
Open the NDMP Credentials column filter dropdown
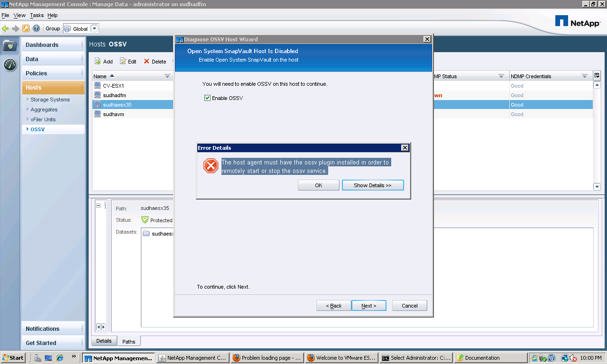click(585, 76)
